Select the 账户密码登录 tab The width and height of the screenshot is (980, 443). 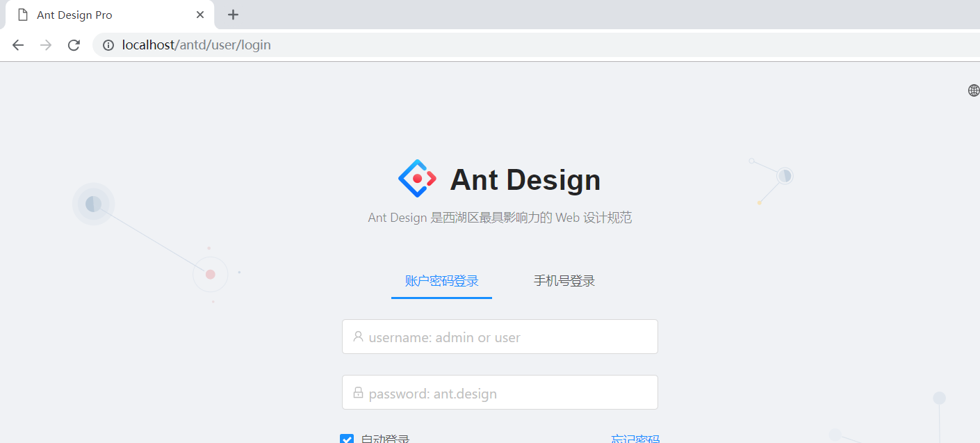(441, 280)
